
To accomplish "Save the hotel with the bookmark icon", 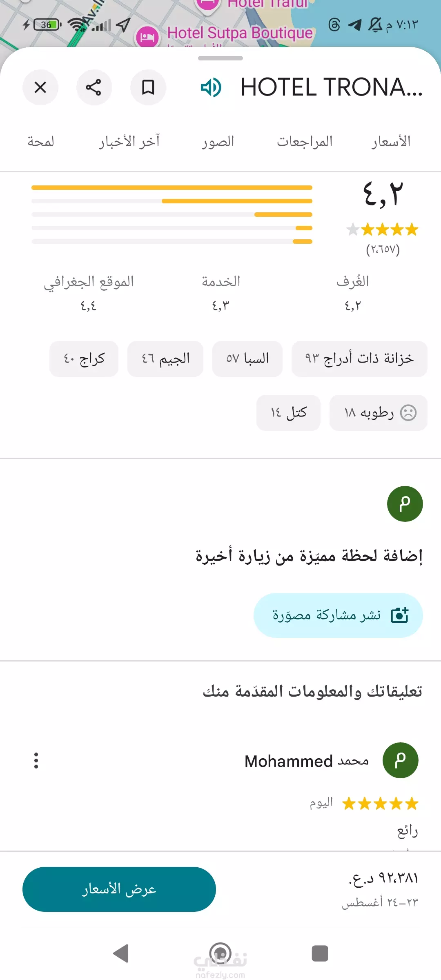I will [x=148, y=87].
